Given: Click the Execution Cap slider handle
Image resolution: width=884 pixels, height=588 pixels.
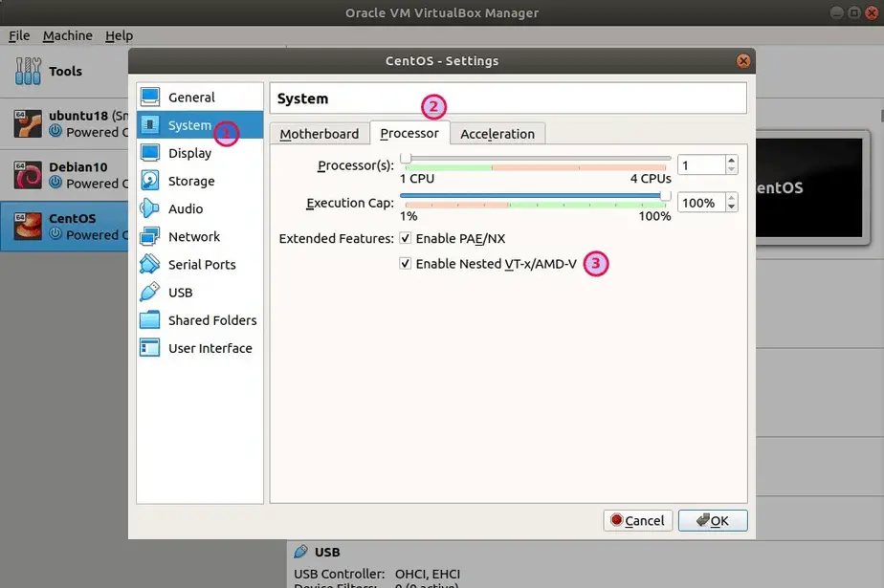Looking at the screenshot, I should point(666,195).
